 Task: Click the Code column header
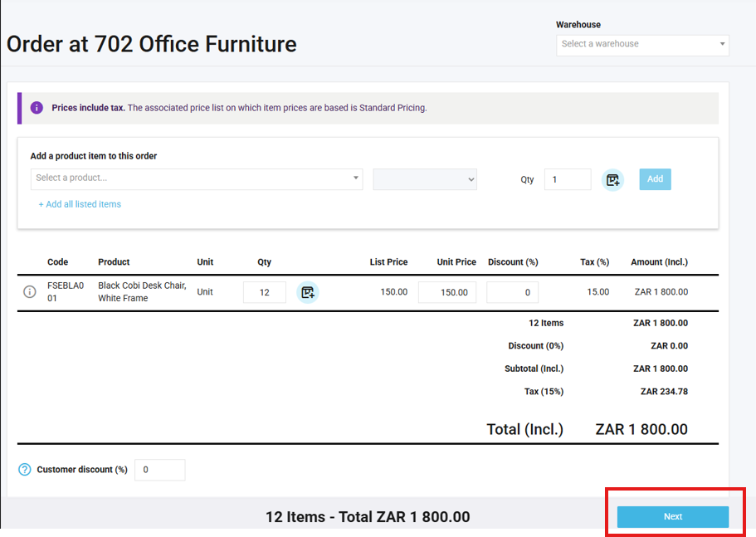click(x=57, y=262)
